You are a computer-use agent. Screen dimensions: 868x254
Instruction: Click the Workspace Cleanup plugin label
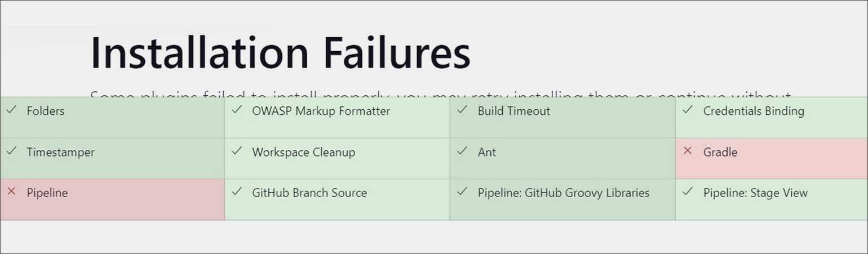click(x=304, y=152)
